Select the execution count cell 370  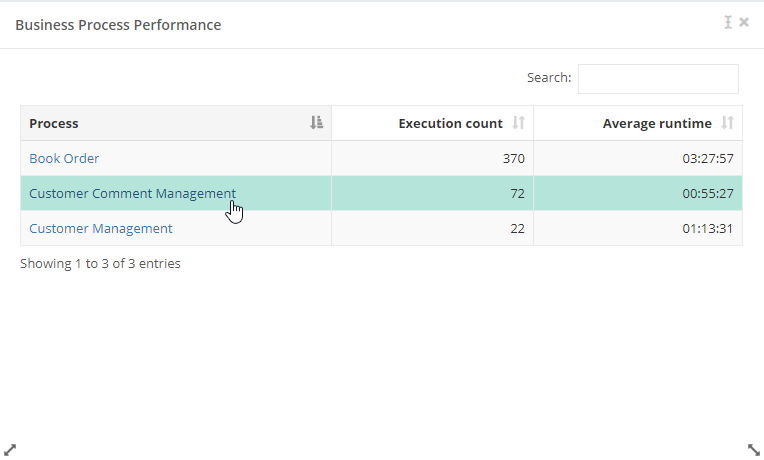tap(514, 158)
